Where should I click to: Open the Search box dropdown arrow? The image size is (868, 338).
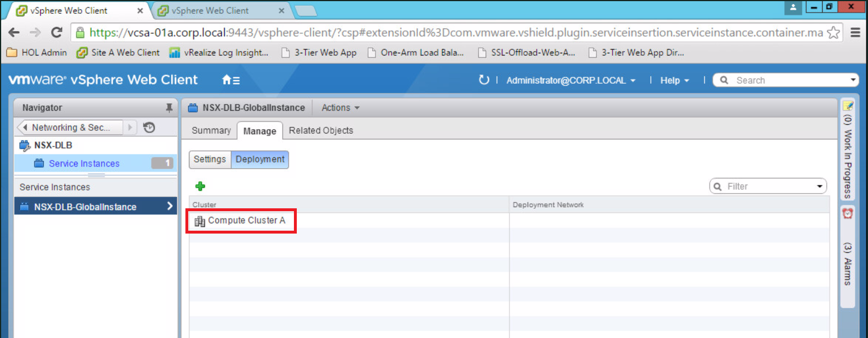coord(852,80)
